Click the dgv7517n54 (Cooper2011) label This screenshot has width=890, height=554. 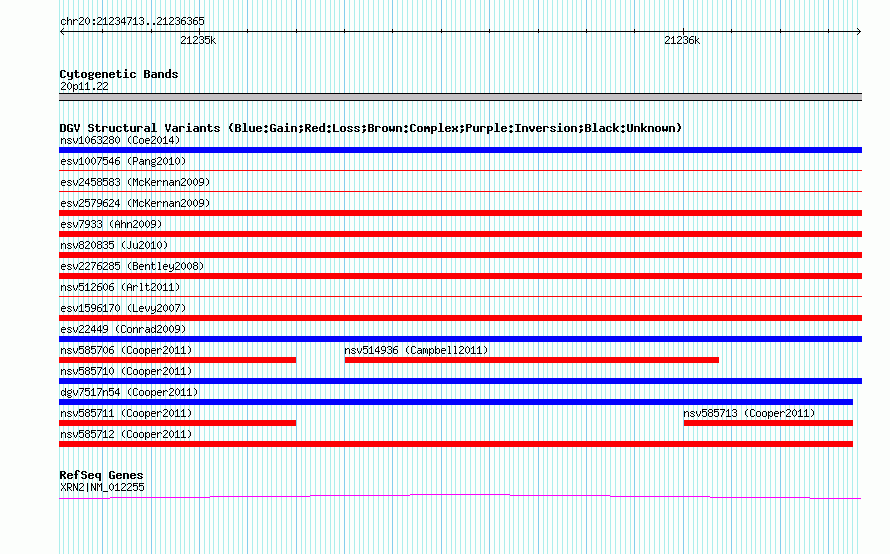pyautogui.click(x=129, y=392)
